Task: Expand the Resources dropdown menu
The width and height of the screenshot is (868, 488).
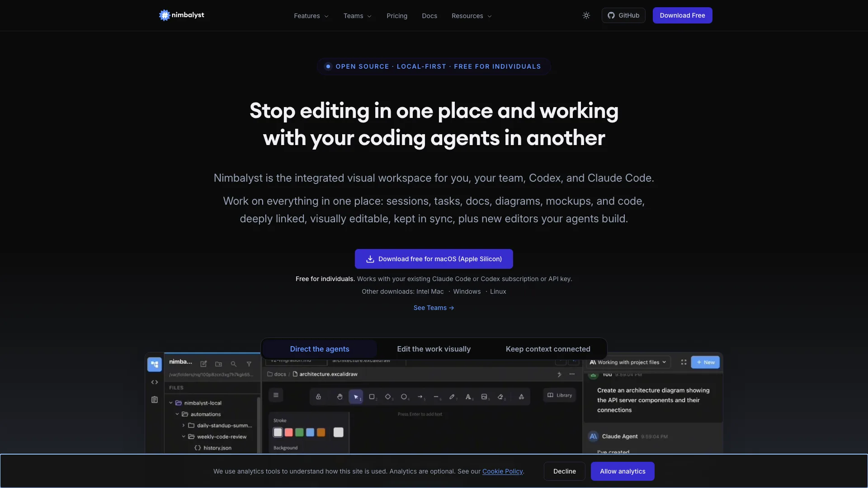Action: pyautogui.click(x=471, y=16)
